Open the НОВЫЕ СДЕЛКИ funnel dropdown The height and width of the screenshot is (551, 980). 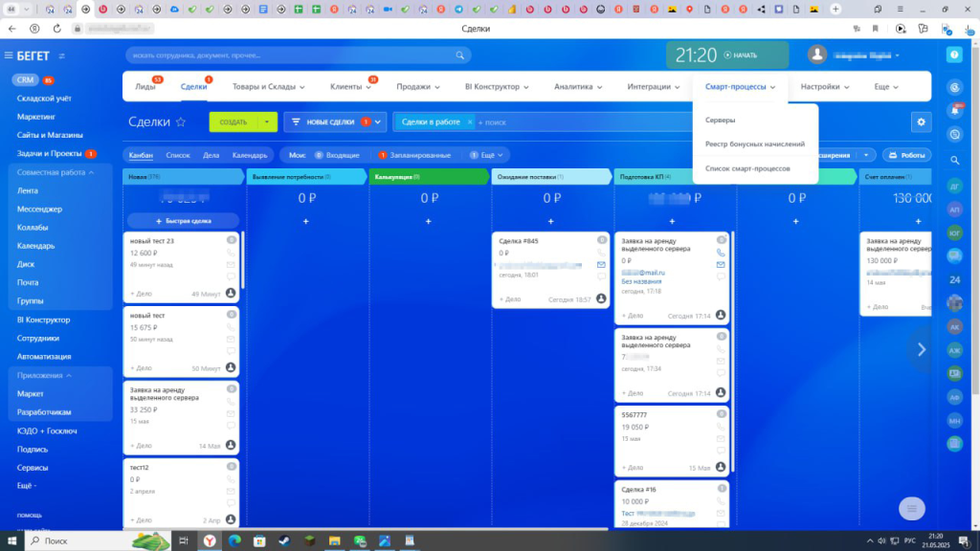(380, 122)
